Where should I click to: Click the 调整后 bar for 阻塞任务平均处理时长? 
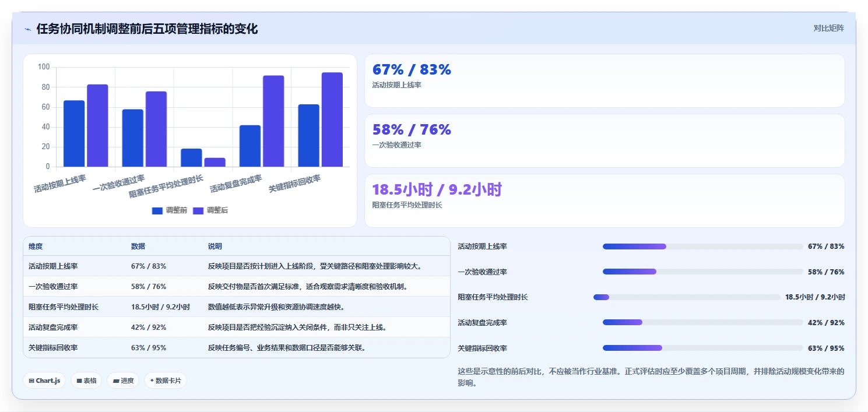click(x=215, y=162)
